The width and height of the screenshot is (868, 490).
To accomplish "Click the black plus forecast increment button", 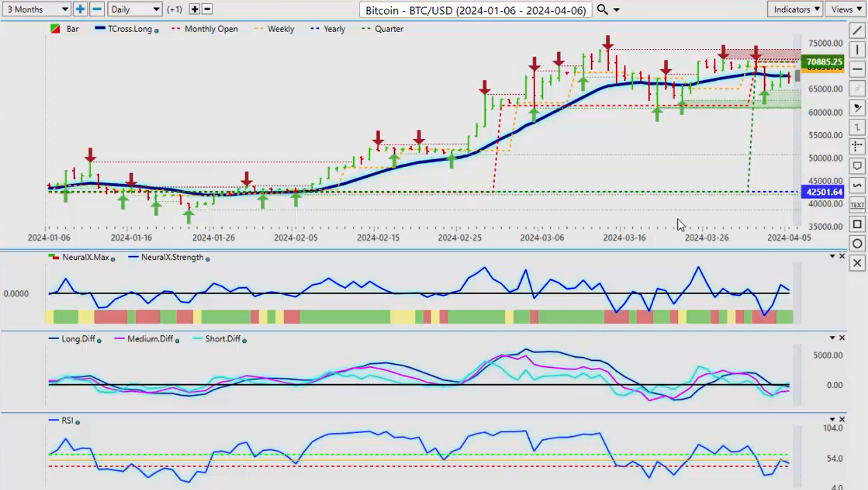I will tap(194, 9).
